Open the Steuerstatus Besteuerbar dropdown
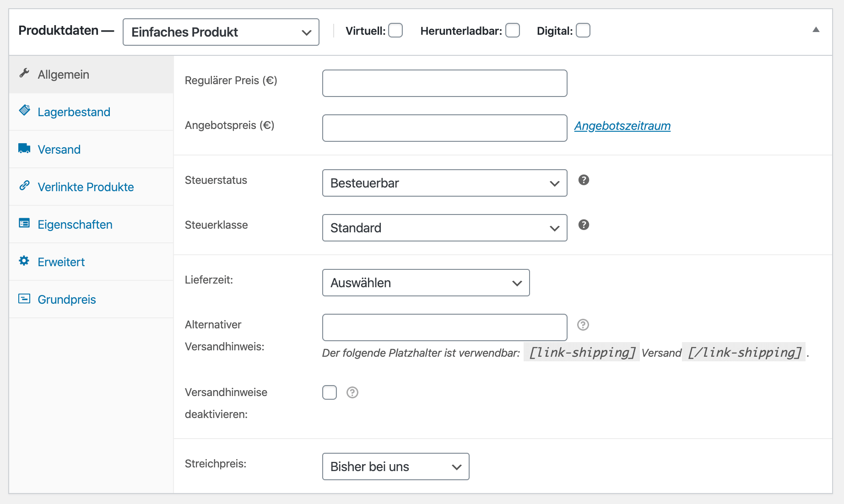 445,183
